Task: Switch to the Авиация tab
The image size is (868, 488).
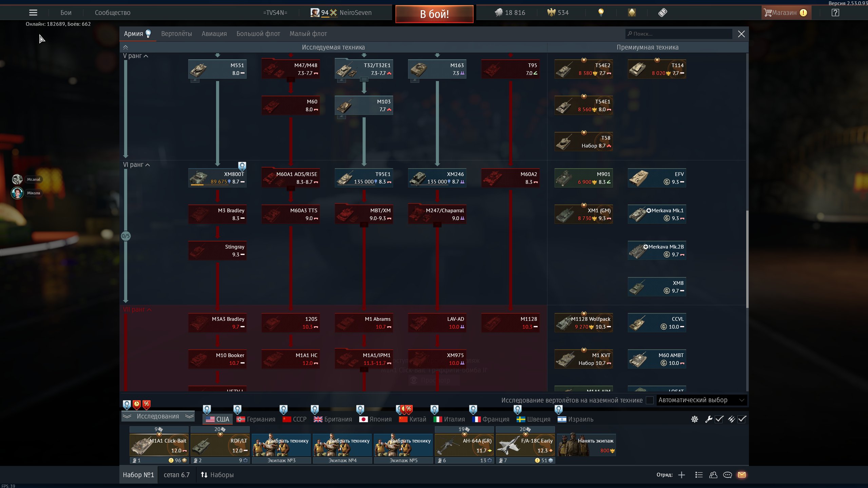Action: (x=214, y=34)
